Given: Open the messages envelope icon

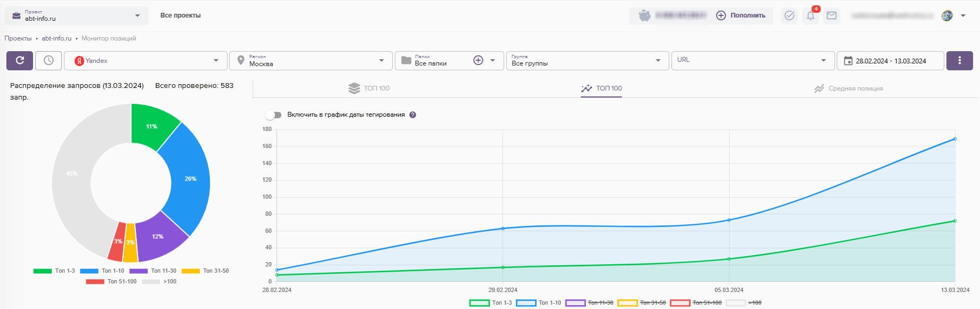Looking at the screenshot, I should 831,15.
